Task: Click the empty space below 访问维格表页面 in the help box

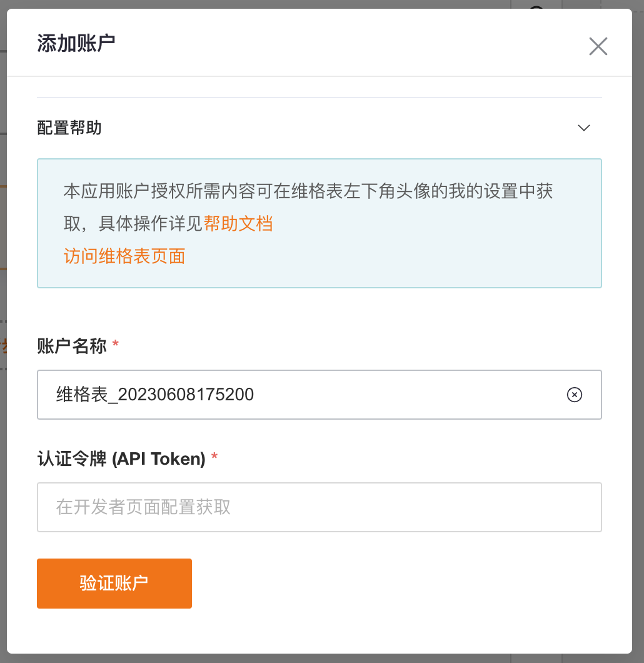Action: (x=319, y=277)
